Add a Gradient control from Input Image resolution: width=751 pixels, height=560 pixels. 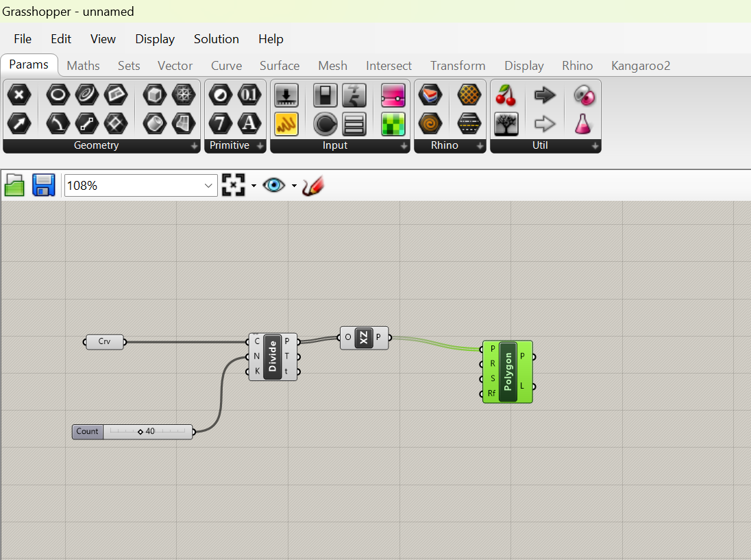tap(393, 95)
